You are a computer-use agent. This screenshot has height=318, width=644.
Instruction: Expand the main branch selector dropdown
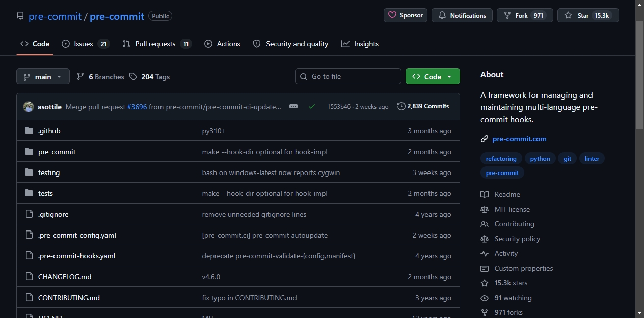[x=43, y=77]
